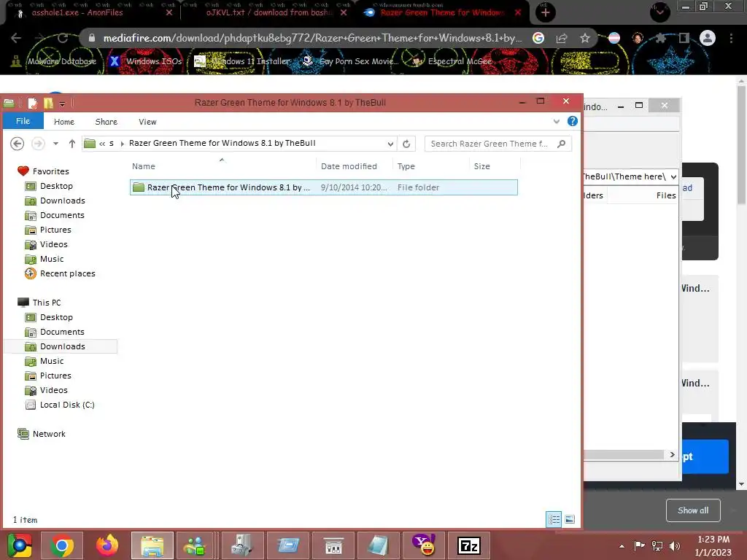Image resolution: width=747 pixels, height=560 pixels.
Task: Click Explorer's forward navigation arrow
Action: point(38,144)
